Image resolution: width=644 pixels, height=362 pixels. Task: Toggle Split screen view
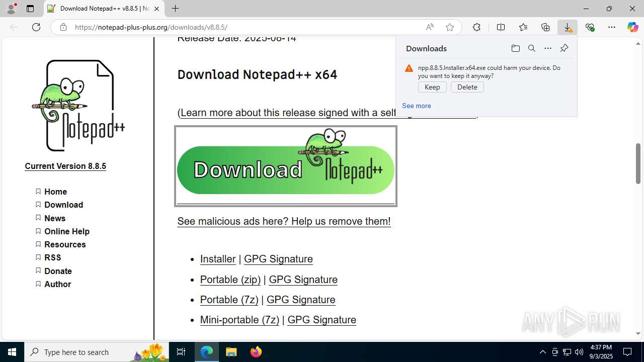point(501,27)
